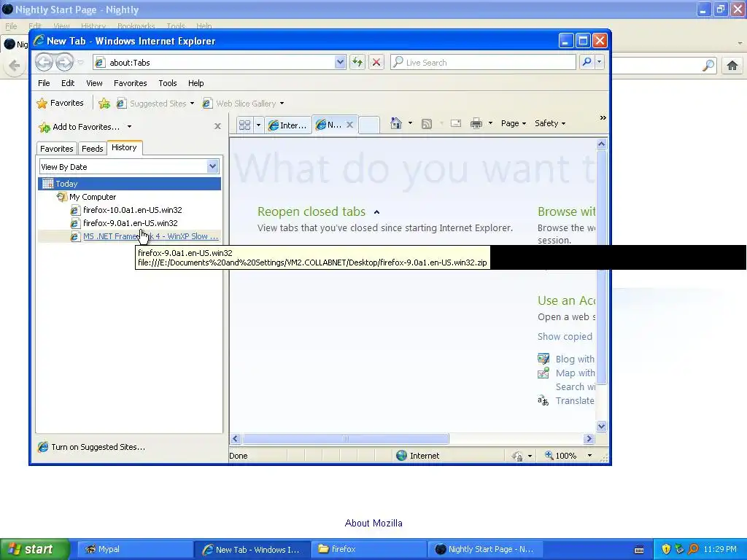Screen dimensions: 747x560
Task: Click the horizontal scrollbar thumb
Action: point(346,438)
